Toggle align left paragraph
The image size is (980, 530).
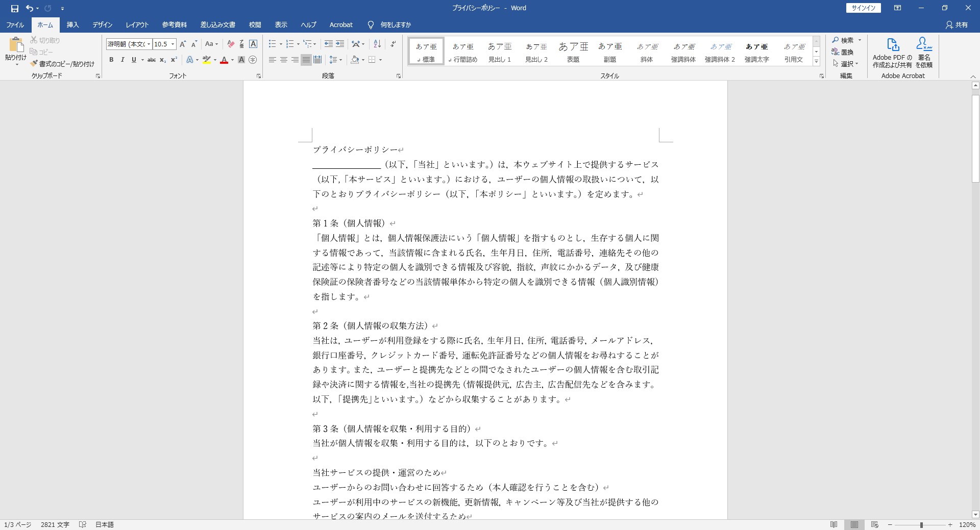tap(272, 60)
